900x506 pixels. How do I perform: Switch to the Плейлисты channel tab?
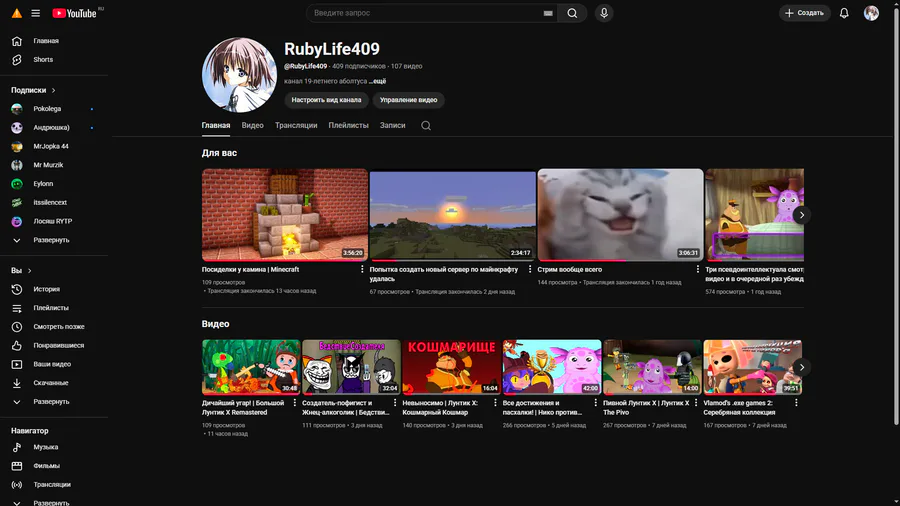348,126
